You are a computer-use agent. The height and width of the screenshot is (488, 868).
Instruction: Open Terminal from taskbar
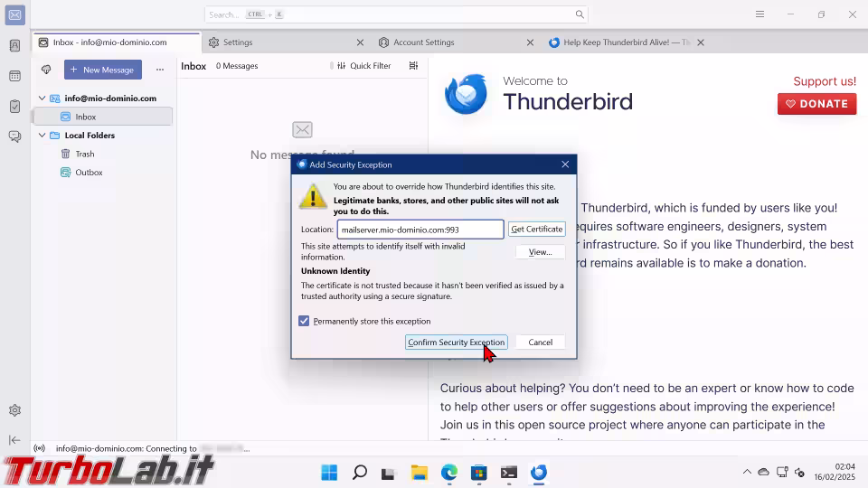pos(509,473)
